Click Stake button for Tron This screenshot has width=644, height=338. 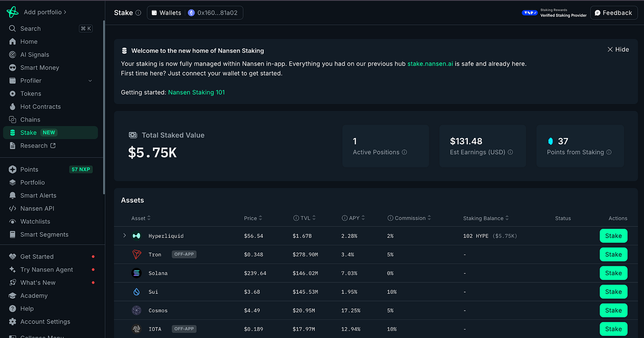613,254
